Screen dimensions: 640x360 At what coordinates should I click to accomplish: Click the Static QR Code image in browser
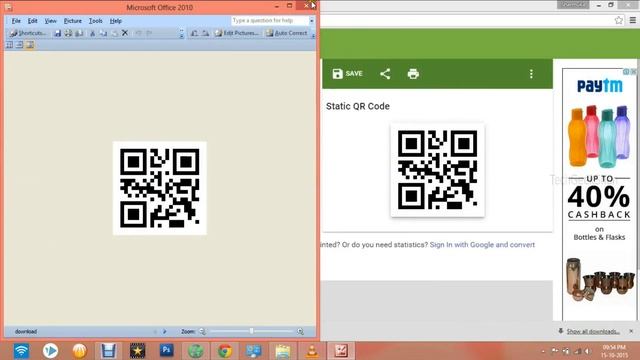[438, 170]
